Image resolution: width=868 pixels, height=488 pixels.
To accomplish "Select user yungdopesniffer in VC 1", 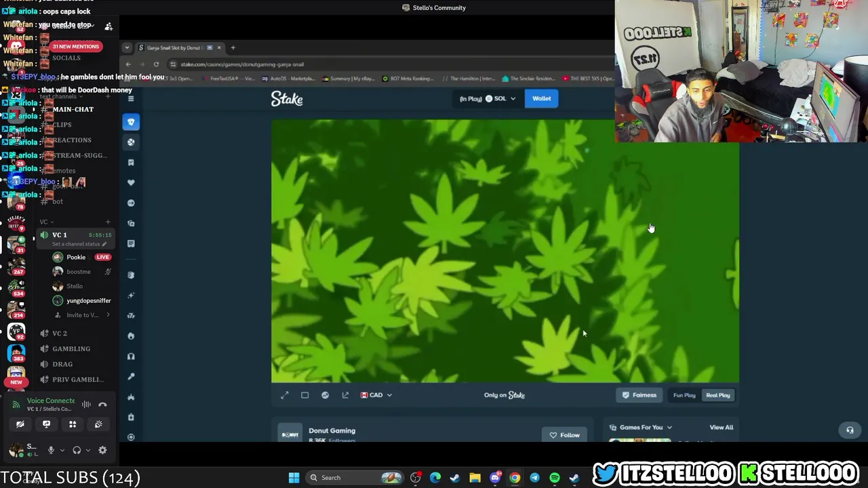I will click(81, 301).
